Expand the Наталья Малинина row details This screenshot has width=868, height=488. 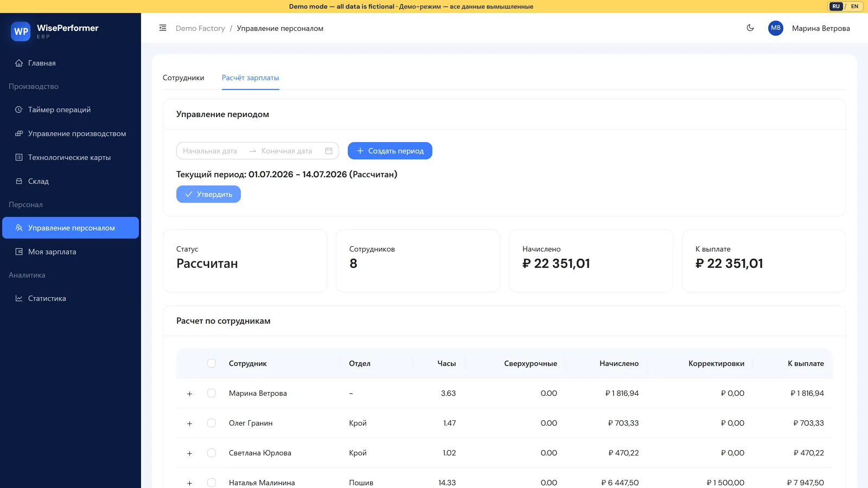pyautogui.click(x=189, y=483)
